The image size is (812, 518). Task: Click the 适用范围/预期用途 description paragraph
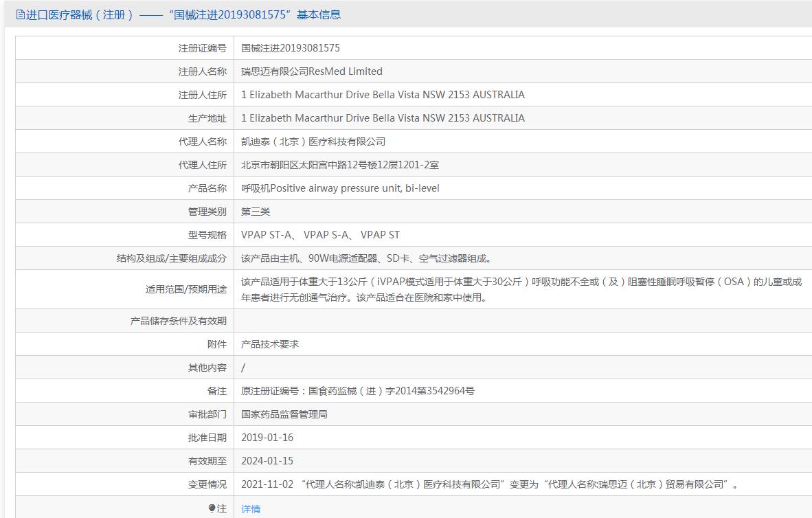pyautogui.click(x=521, y=289)
